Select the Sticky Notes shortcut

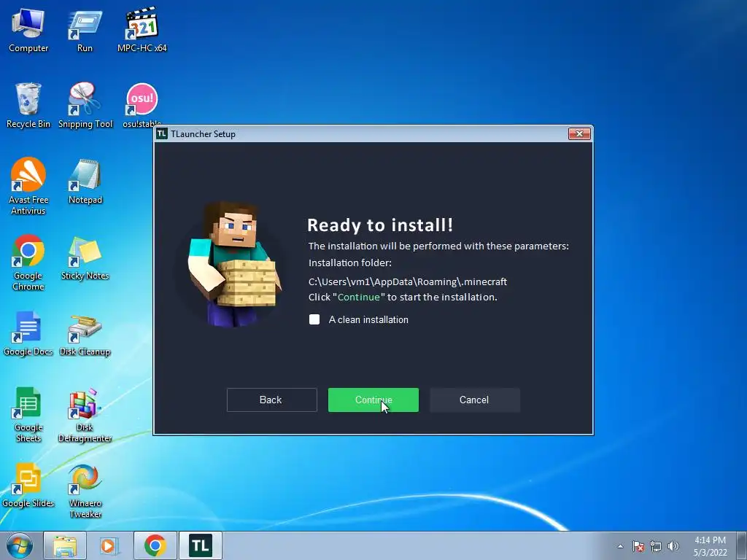85,257
